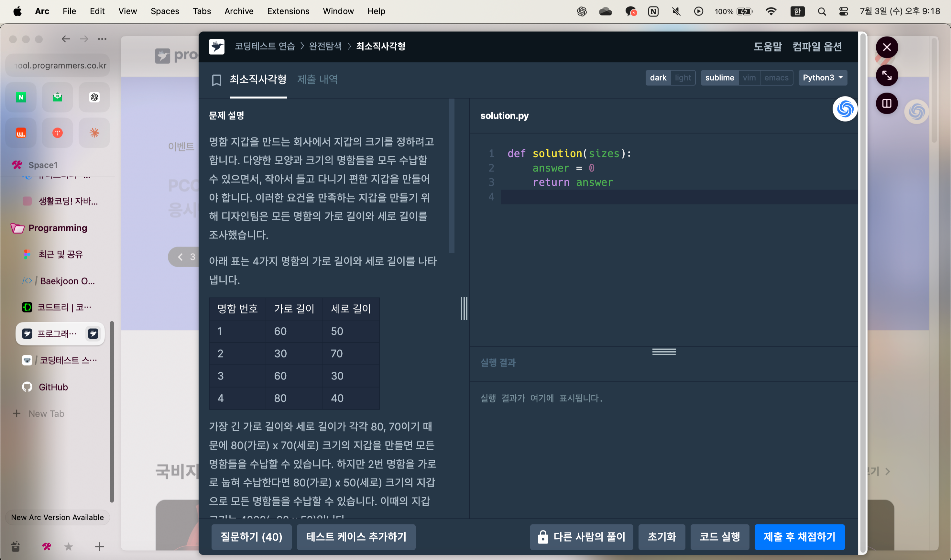
Task: Collapse the Programming folder in sidebar
Action: click(x=57, y=228)
